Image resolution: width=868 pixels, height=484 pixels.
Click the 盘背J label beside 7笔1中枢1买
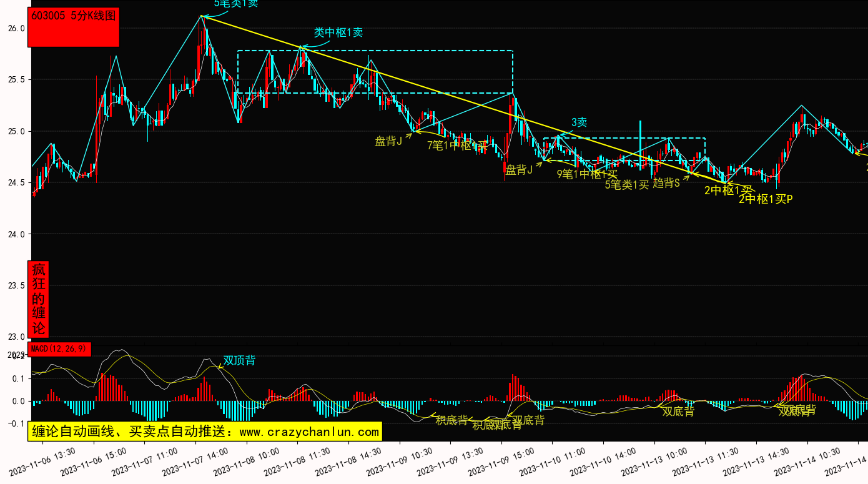coord(388,142)
